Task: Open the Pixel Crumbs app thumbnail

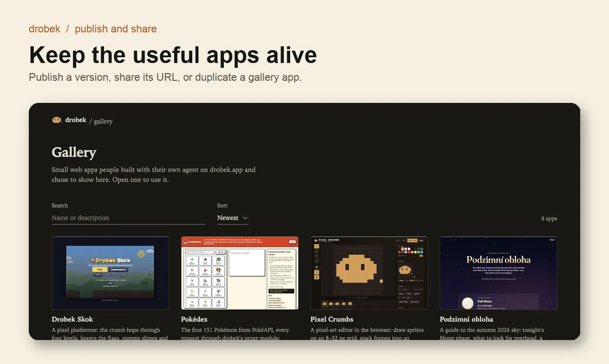Action: pos(369,273)
